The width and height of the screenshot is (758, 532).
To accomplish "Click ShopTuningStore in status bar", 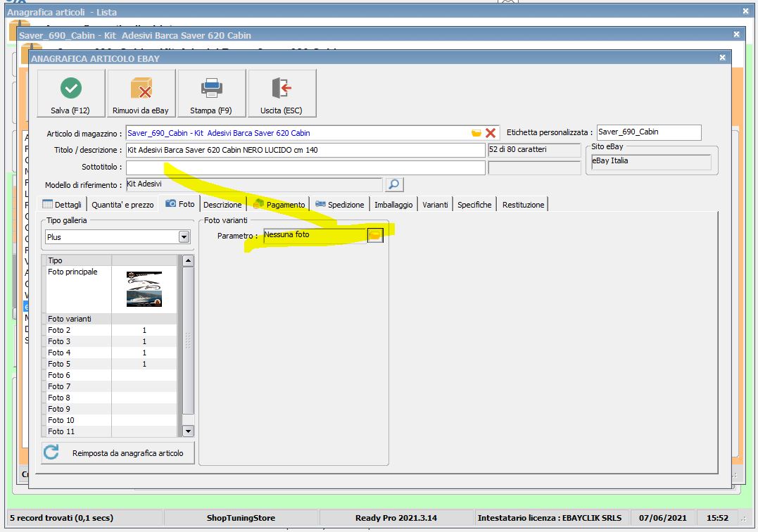I will click(x=241, y=517).
